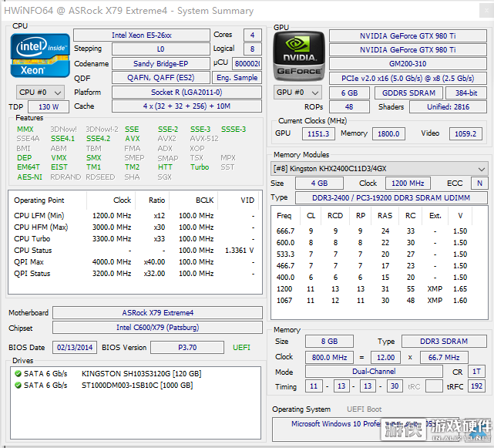Click the NVIDIA GeForce logo

point(299,56)
